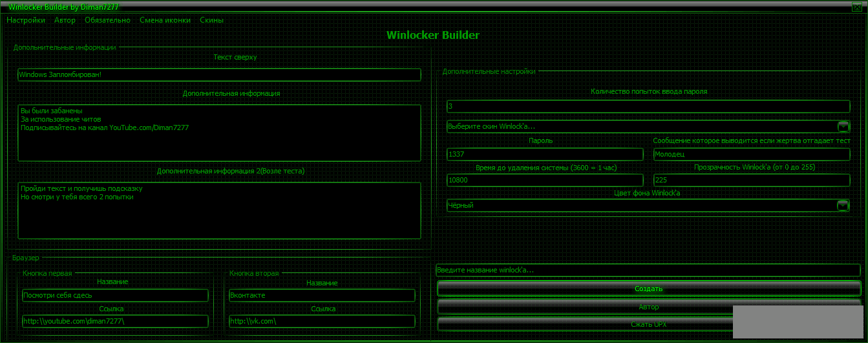Click the Чёрный background color combo box

(640, 206)
